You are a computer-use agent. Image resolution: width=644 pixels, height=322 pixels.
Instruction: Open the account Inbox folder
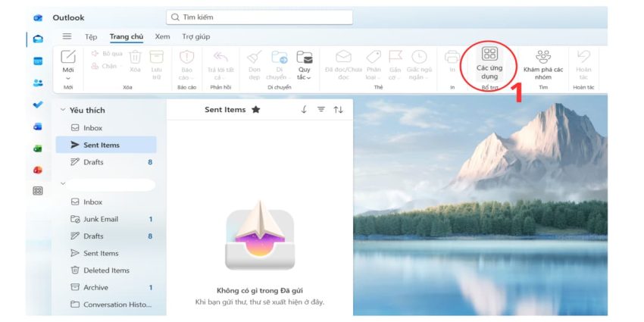(106, 202)
